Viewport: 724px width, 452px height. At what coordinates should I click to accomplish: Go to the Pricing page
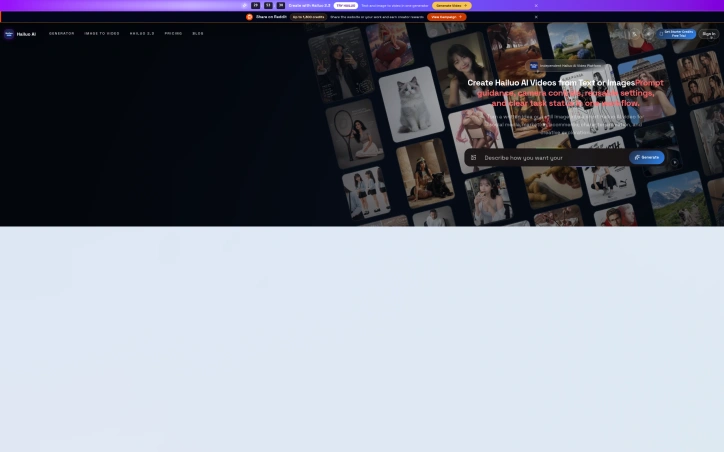click(173, 34)
